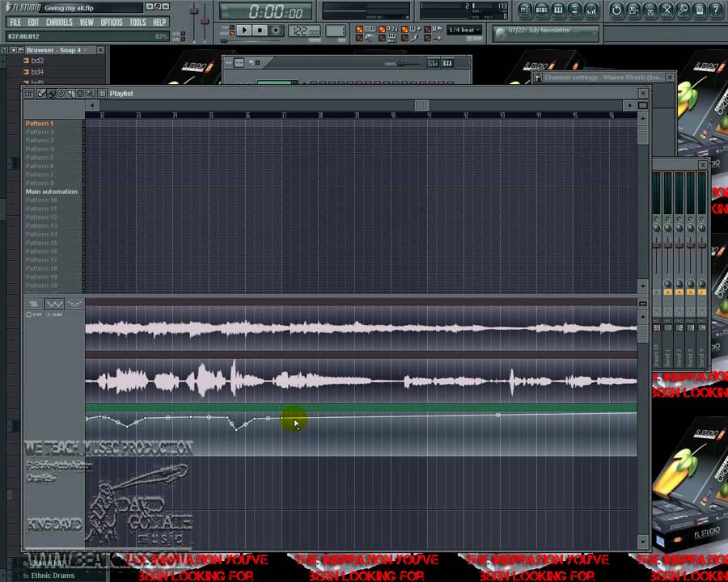Image resolution: width=728 pixels, height=582 pixels.
Task: Click the Playlist horizontal scrollbar thumb
Action: coord(422,106)
